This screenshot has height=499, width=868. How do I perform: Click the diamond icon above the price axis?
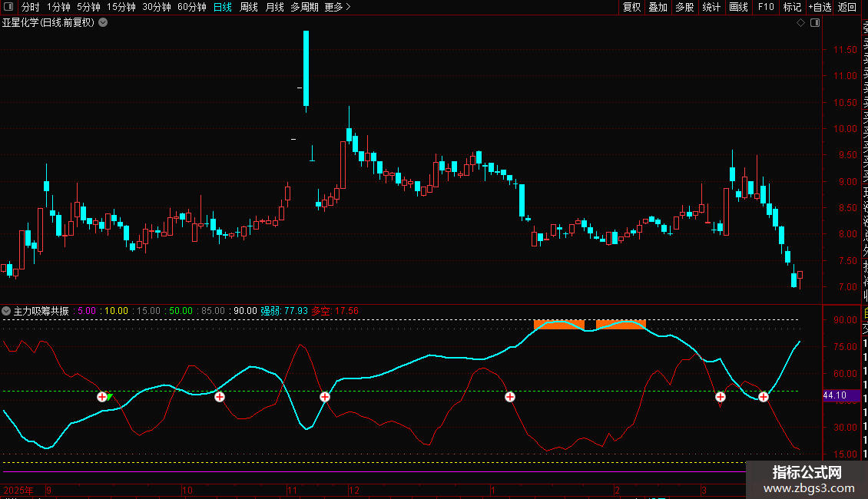tap(800, 23)
